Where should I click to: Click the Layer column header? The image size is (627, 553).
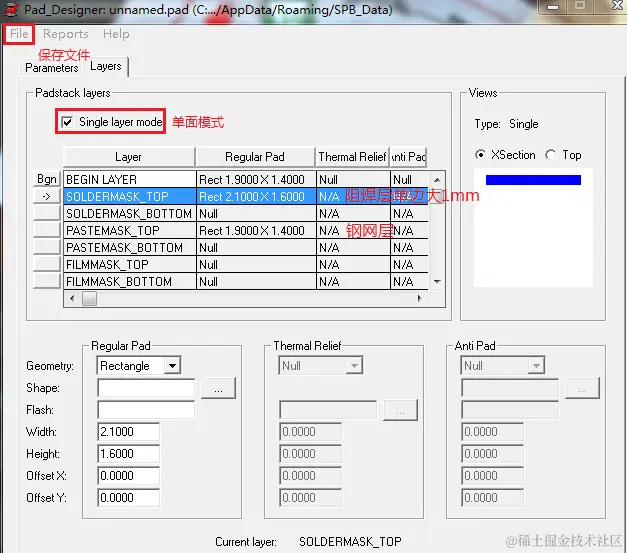click(129, 157)
